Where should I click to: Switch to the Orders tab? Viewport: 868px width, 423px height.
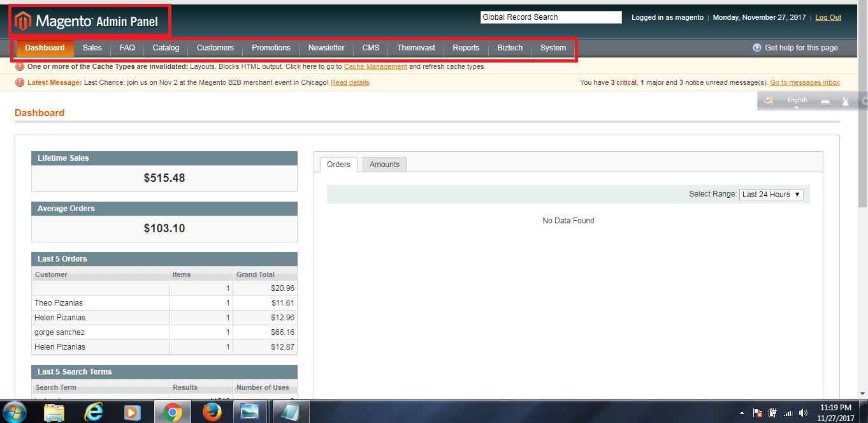[338, 165]
